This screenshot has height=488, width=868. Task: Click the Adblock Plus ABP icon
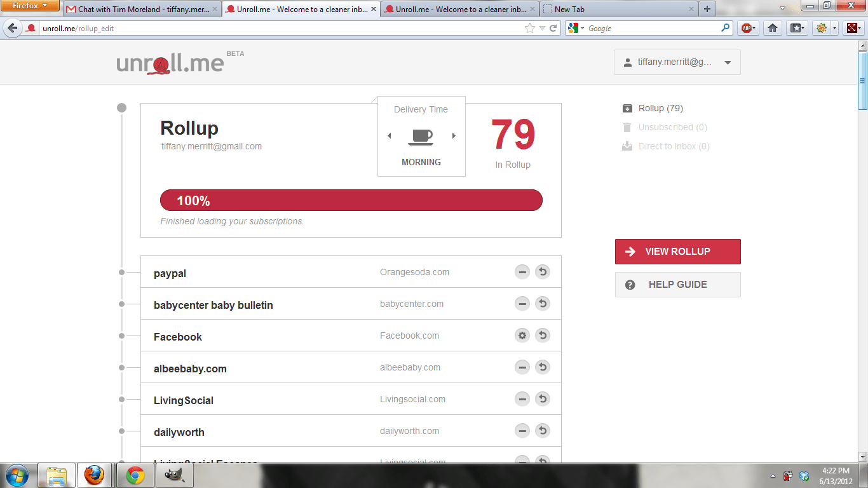click(749, 28)
